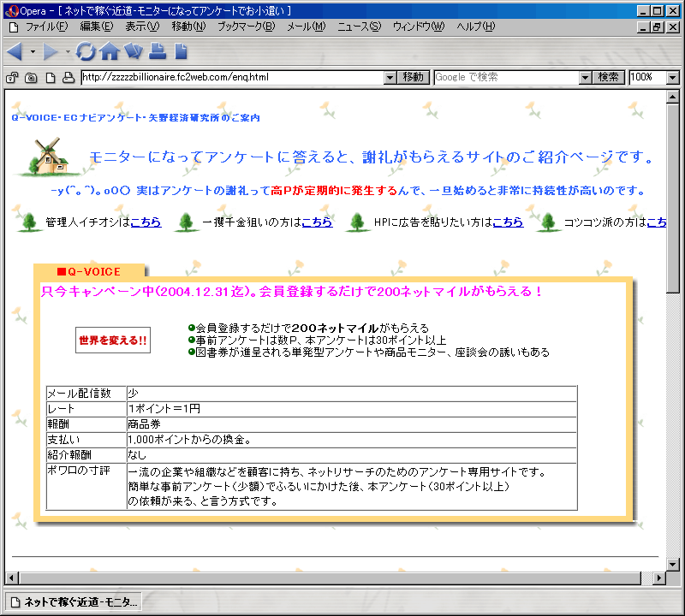The image size is (685, 616).
Task: Click the document icon in the menu bar
Action: [x=14, y=27]
